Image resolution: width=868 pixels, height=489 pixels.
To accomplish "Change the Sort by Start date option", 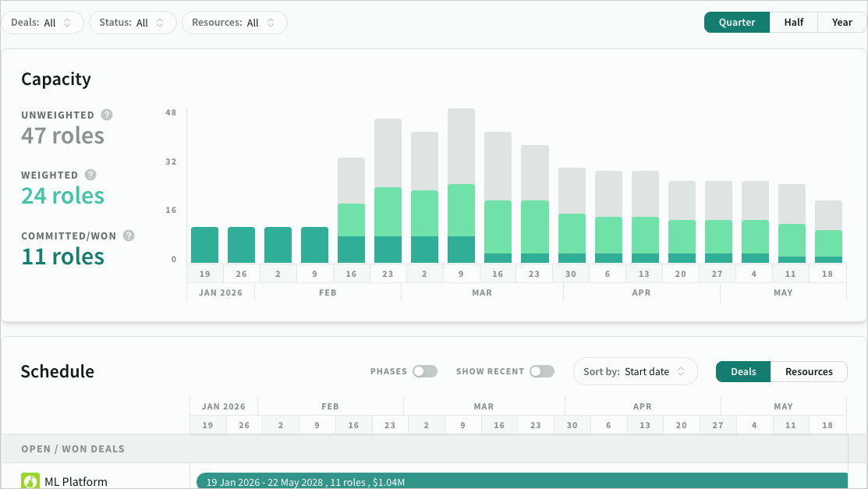I will point(635,371).
